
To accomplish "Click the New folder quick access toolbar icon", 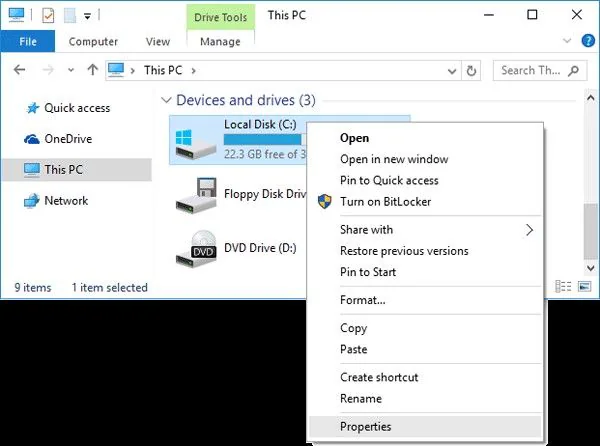I will [x=70, y=16].
